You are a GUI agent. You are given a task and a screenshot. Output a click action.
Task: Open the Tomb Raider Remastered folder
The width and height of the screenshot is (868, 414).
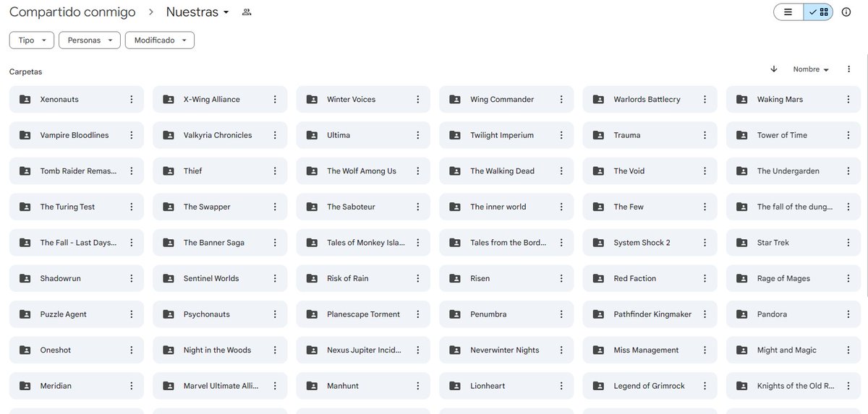click(x=77, y=171)
